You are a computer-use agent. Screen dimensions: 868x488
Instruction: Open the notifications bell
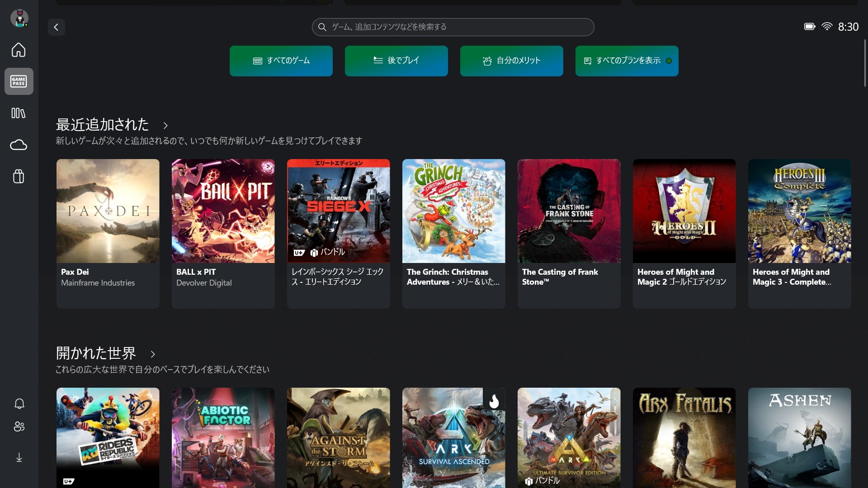[19, 404]
